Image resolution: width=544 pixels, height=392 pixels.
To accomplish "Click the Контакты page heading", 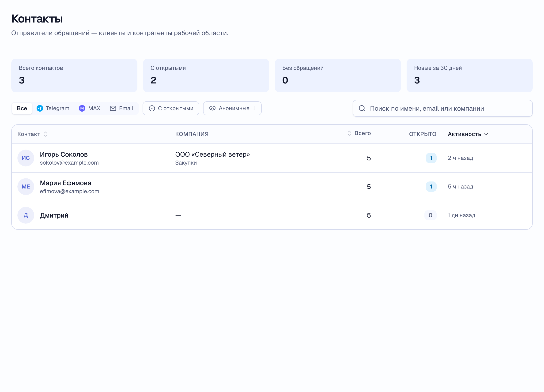I will [x=37, y=19].
